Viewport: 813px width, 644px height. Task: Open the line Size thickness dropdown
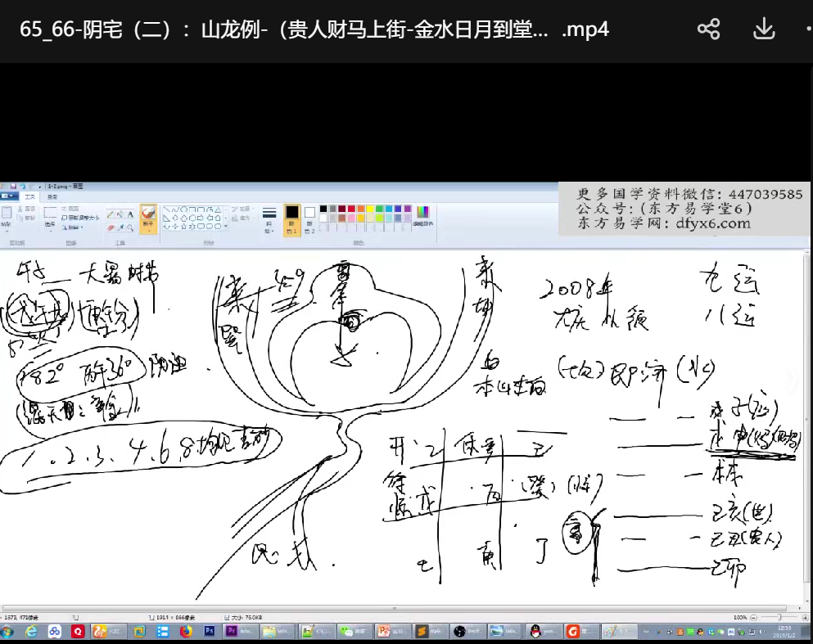tap(269, 217)
